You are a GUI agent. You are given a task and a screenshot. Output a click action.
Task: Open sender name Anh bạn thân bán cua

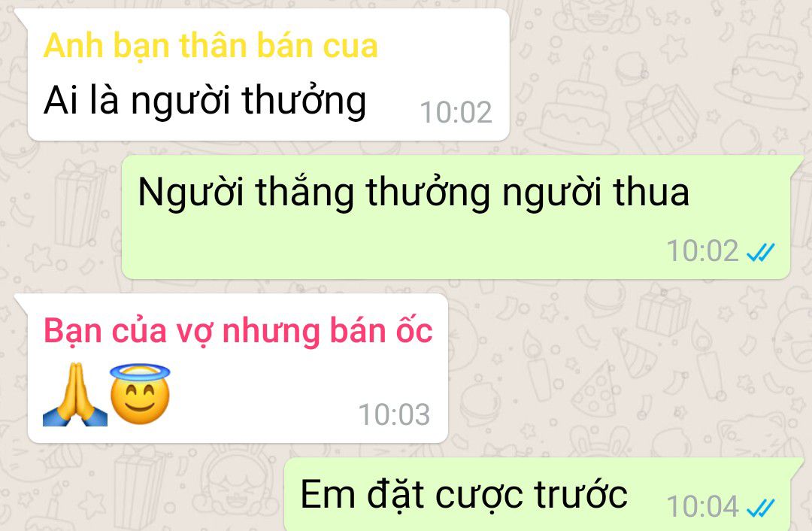pos(211,46)
